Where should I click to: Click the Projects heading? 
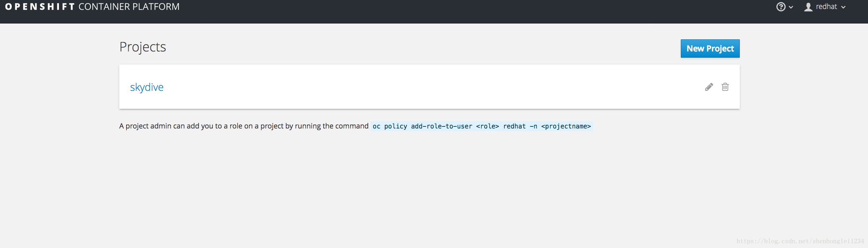point(143,47)
